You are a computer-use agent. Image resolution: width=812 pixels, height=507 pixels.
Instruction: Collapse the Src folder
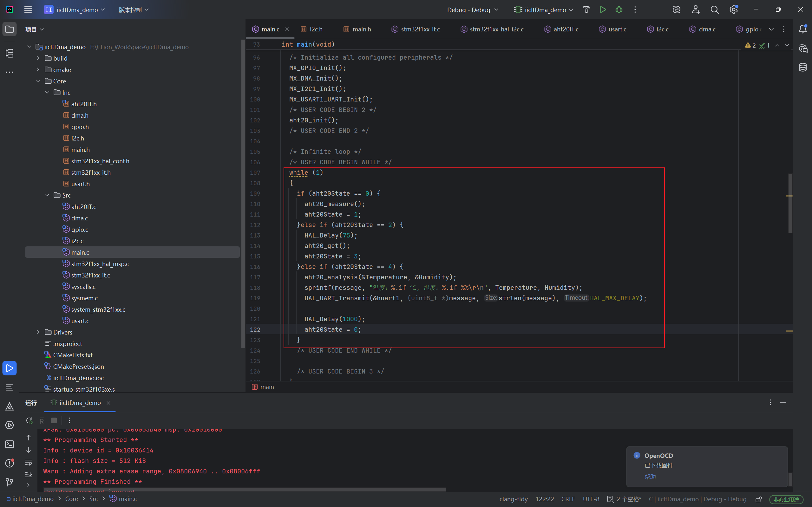pos(47,195)
